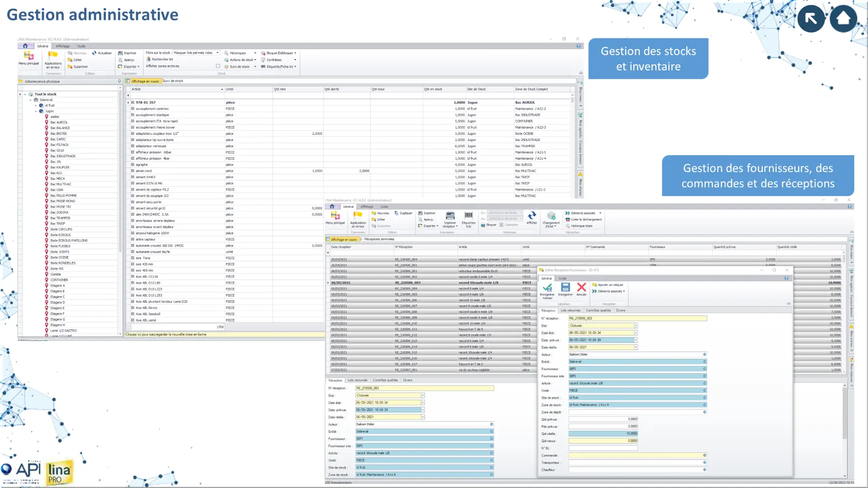Click the Afficher refresh arrows icon

pyautogui.click(x=532, y=215)
